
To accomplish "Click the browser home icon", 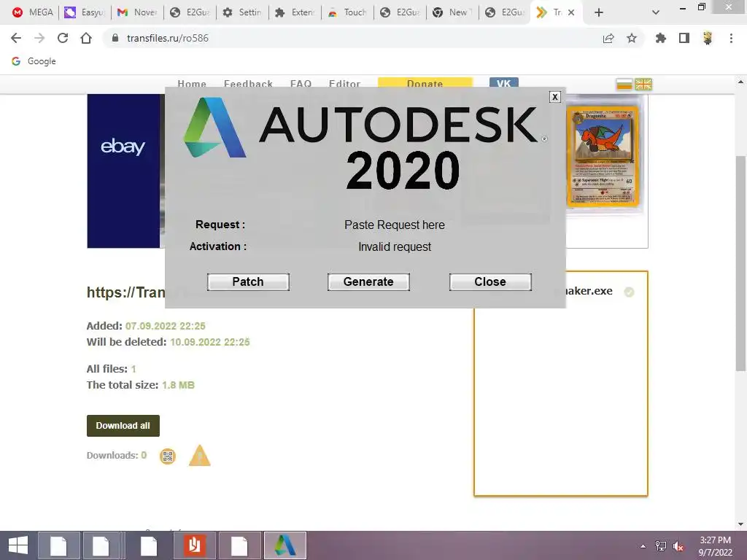I will click(x=86, y=38).
